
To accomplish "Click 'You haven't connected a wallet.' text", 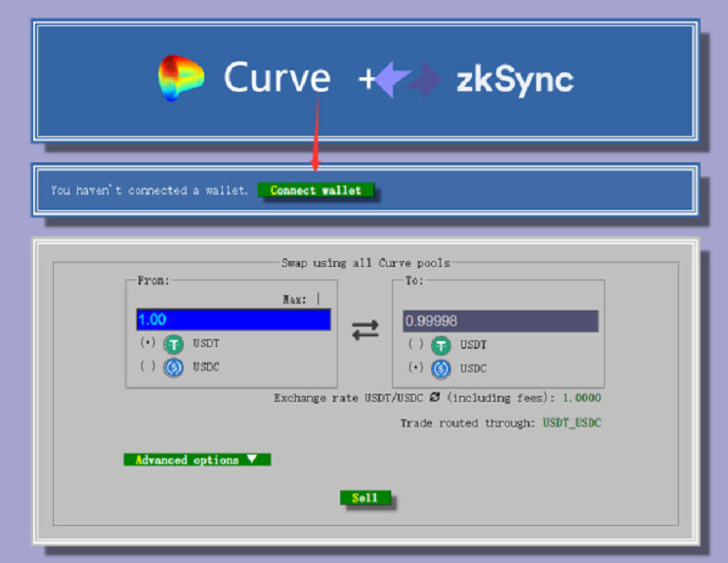I will pyautogui.click(x=150, y=190).
